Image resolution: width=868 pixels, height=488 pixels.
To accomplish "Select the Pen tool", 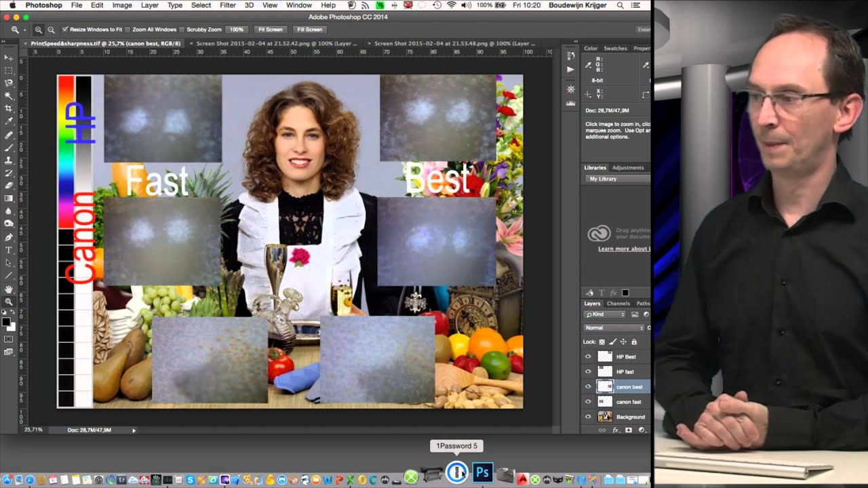I will tap(9, 237).
